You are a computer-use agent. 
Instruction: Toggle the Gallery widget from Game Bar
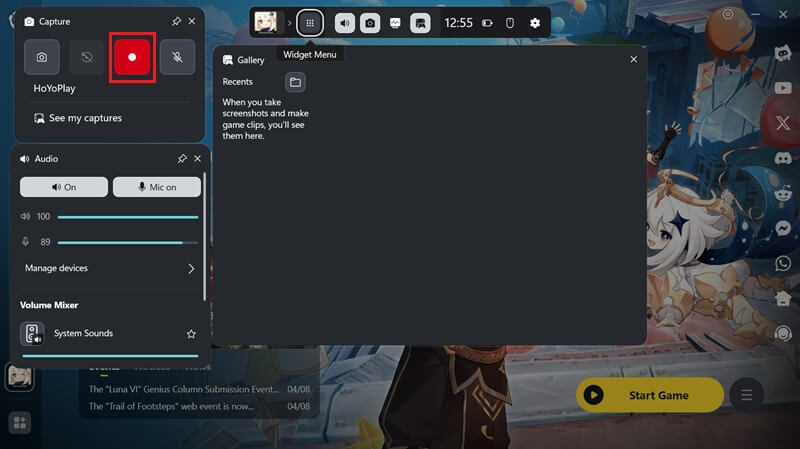420,23
